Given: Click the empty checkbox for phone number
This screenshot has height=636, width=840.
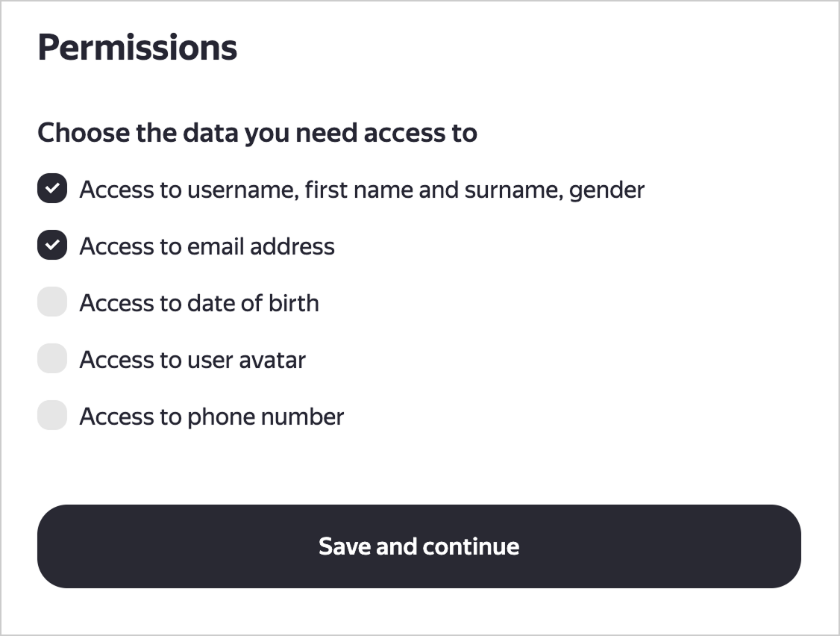Looking at the screenshot, I should (51, 415).
